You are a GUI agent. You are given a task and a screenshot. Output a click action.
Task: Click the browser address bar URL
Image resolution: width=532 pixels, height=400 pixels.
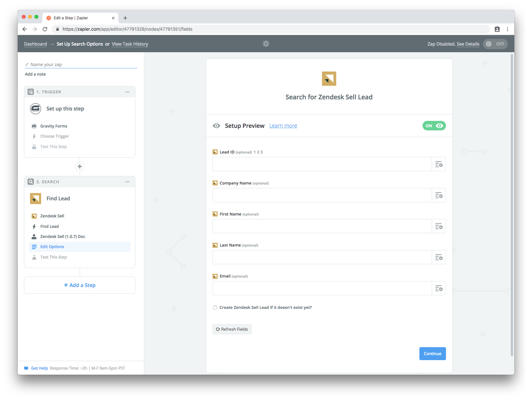[x=127, y=29]
